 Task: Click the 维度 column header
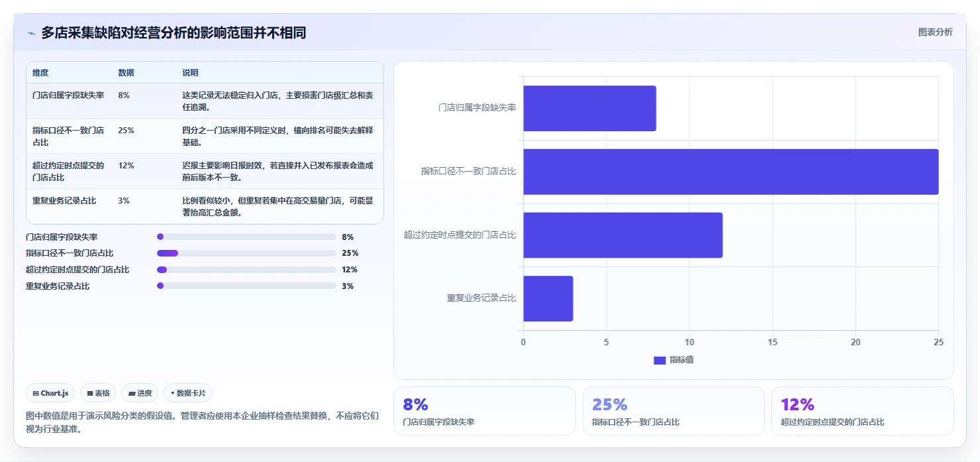pyautogui.click(x=40, y=73)
